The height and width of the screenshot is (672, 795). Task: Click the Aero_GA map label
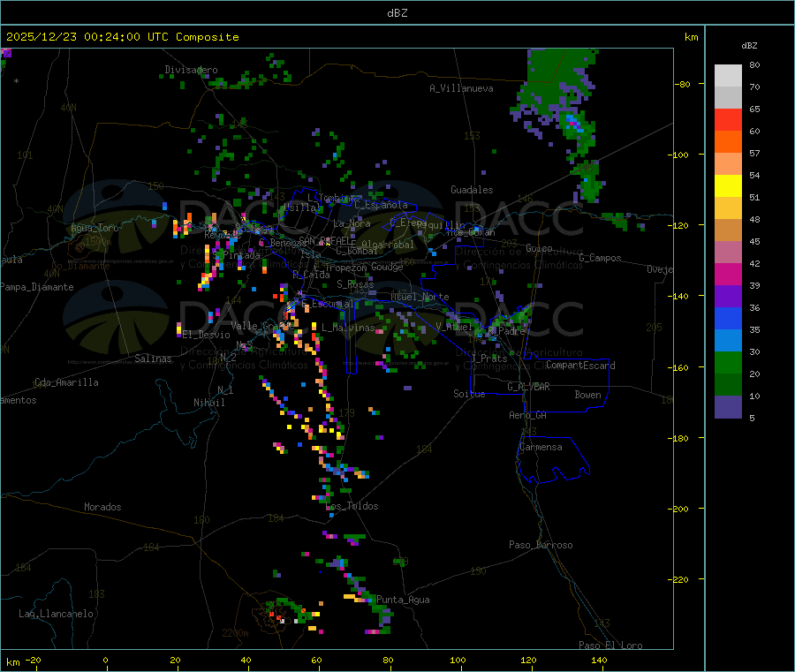pos(527,415)
